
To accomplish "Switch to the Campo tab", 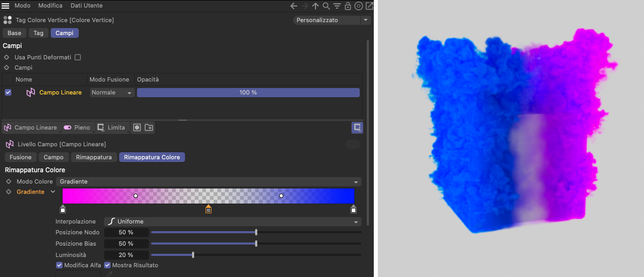I will coord(54,157).
